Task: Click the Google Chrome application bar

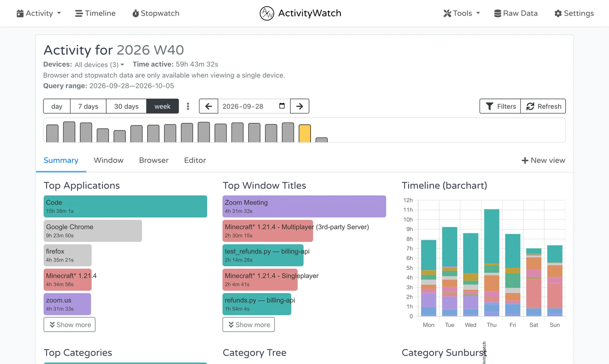Action: click(93, 231)
